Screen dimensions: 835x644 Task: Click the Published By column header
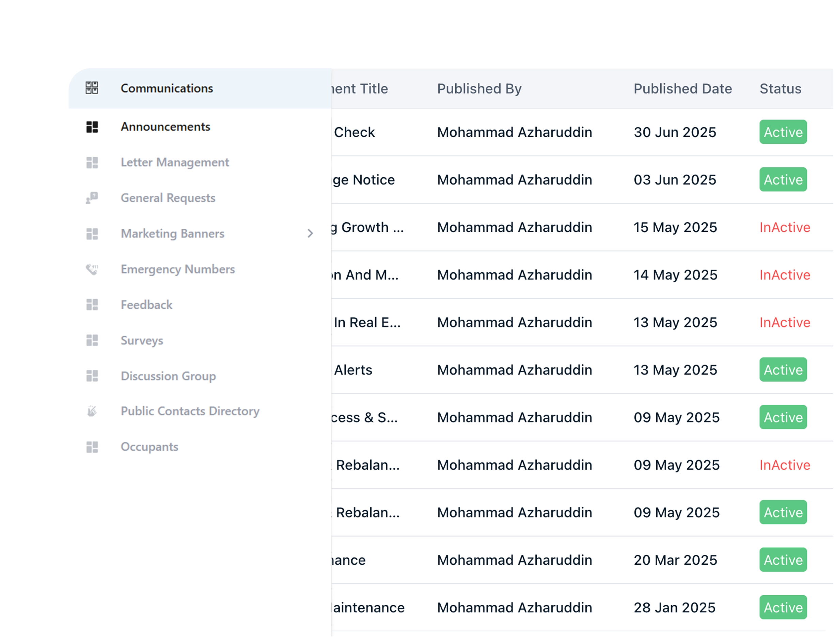[x=479, y=89]
